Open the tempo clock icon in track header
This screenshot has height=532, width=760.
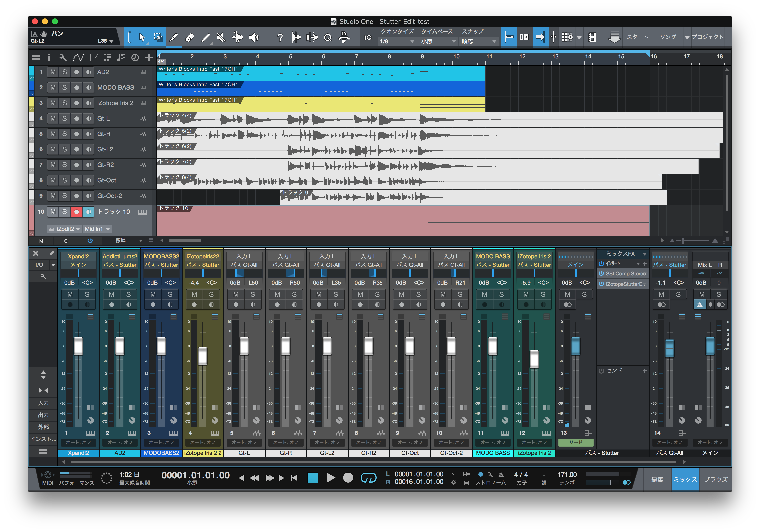(135, 58)
